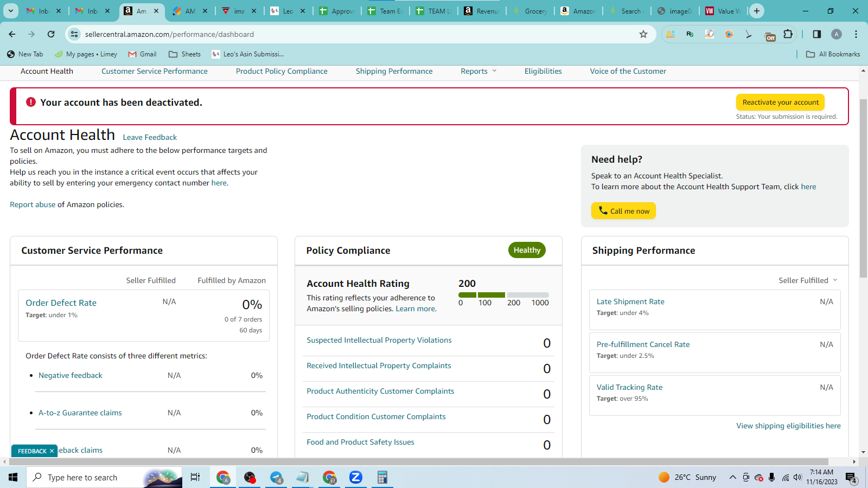Click the Report abuse link
The height and width of the screenshot is (488, 868).
33,204
